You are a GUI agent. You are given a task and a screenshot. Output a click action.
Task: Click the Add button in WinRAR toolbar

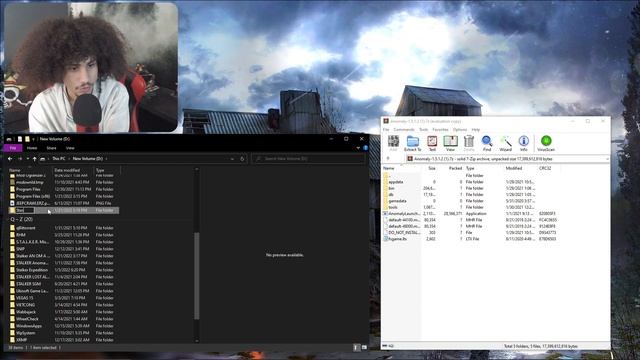393,143
